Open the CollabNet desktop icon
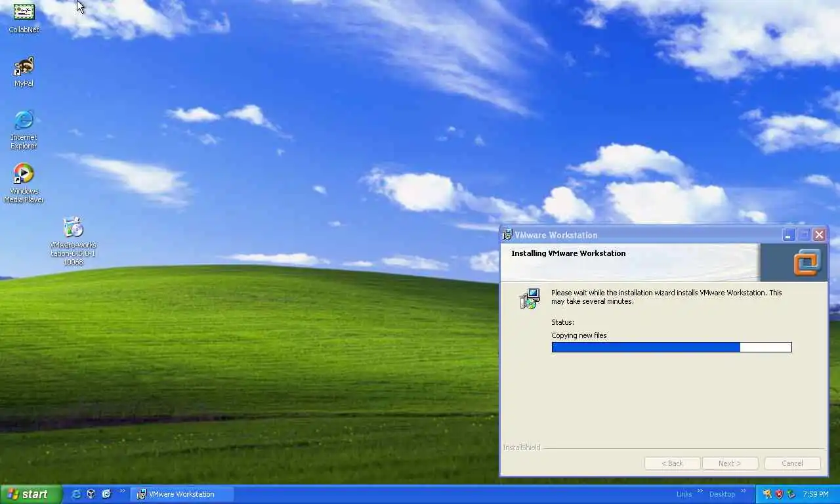Image resolution: width=840 pixels, height=504 pixels. coord(24,18)
